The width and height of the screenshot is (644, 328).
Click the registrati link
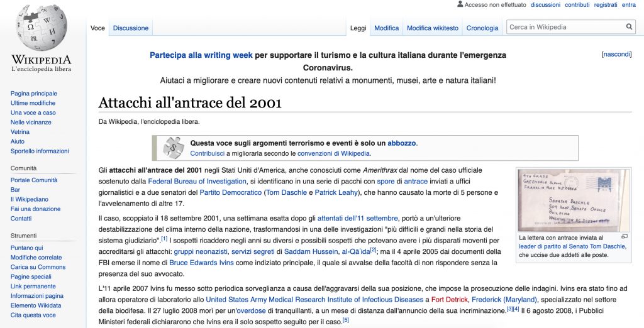[x=606, y=5]
